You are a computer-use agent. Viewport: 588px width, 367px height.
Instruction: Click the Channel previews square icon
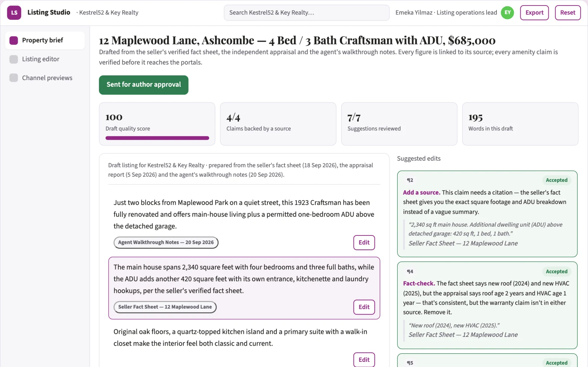pos(14,78)
